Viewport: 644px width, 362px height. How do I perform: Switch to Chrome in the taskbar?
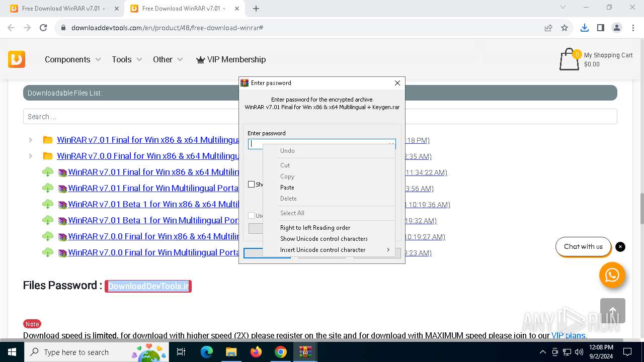281,352
